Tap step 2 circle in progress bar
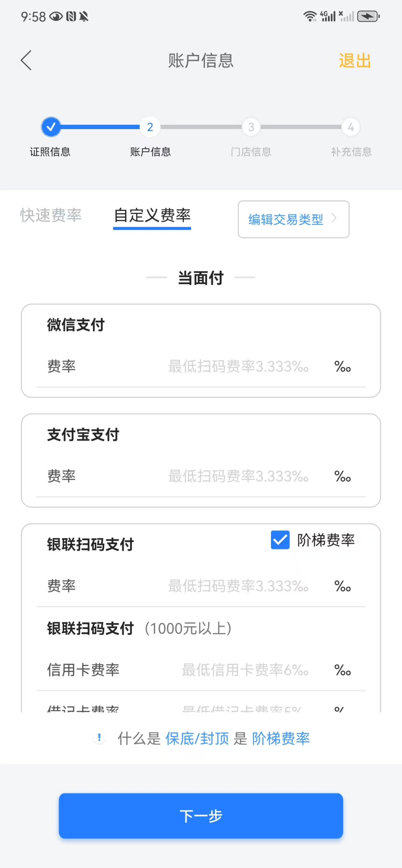402x868 pixels. point(150,127)
